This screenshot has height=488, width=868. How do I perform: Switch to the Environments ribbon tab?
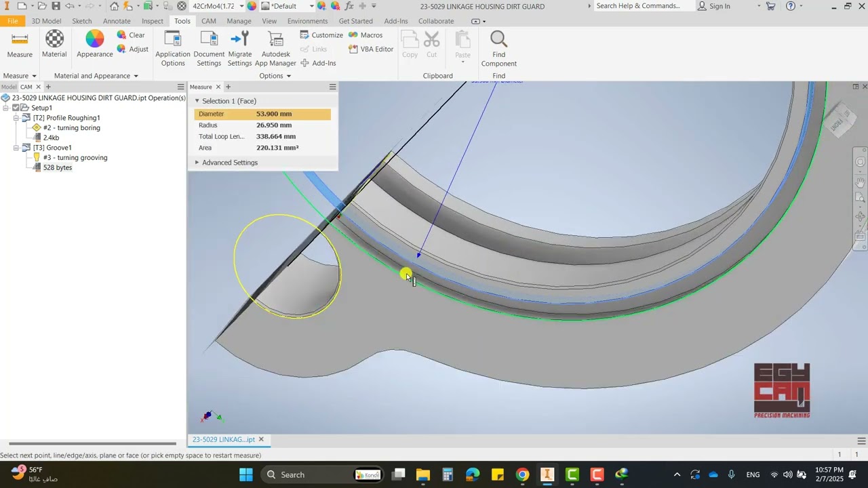click(308, 21)
